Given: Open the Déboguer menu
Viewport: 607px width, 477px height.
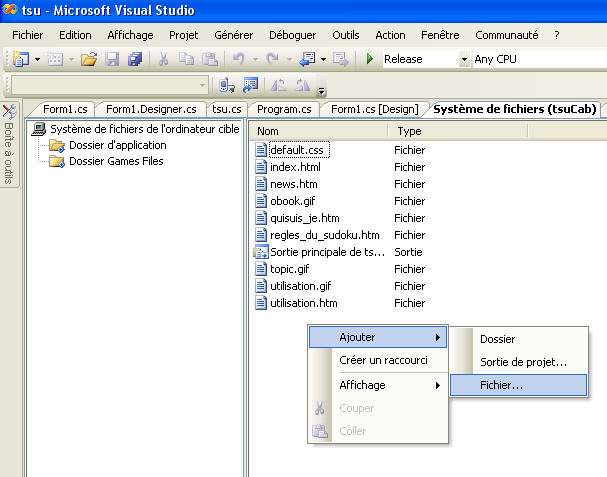Looking at the screenshot, I should pyautogui.click(x=293, y=35).
